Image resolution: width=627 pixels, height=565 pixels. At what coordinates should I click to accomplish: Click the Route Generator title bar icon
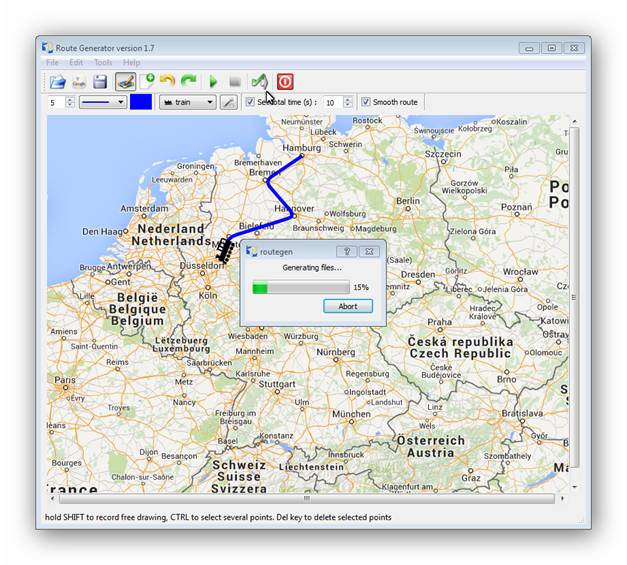48,48
